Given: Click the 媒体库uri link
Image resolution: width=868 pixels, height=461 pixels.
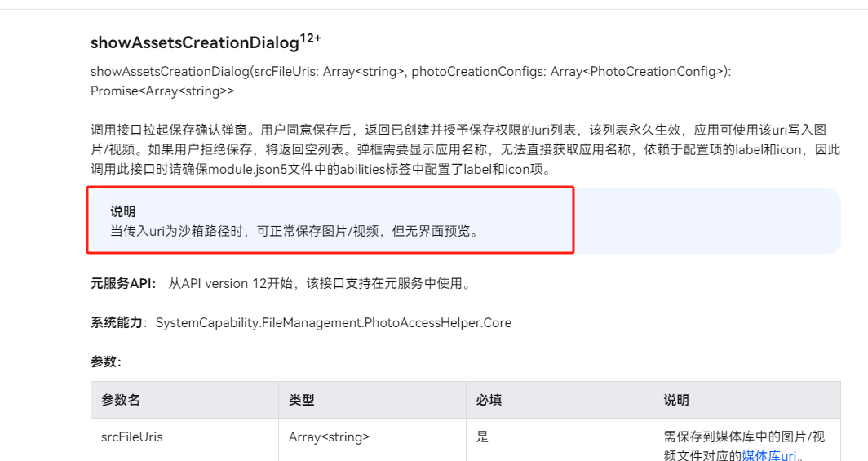Looking at the screenshot, I should pyautogui.click(x=768, y=455).
